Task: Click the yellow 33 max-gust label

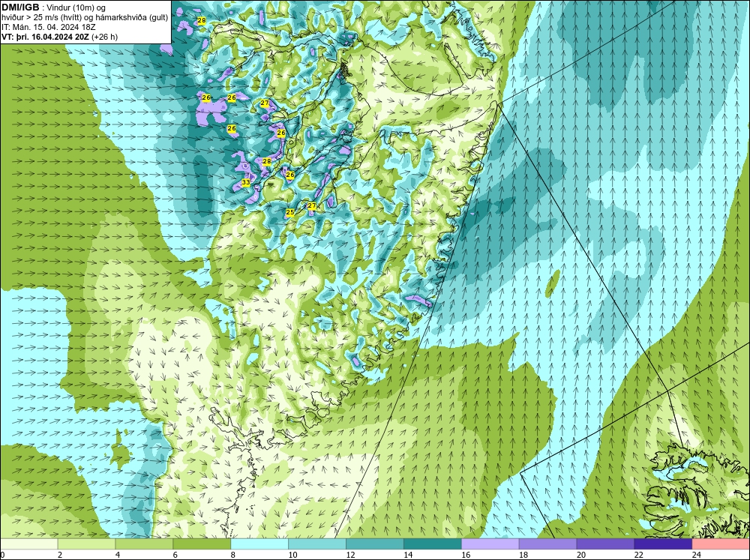Action: pyautogui.click(x=246, y=182)
